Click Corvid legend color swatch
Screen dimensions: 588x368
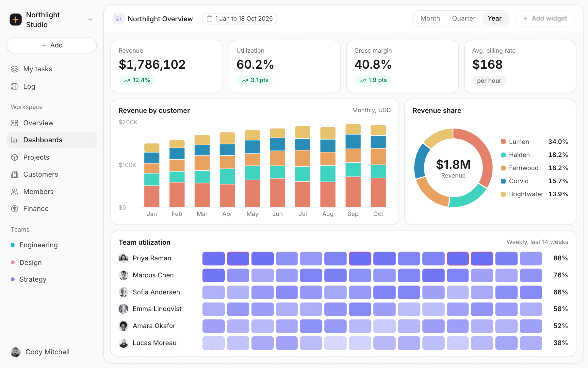coord(503,181)
